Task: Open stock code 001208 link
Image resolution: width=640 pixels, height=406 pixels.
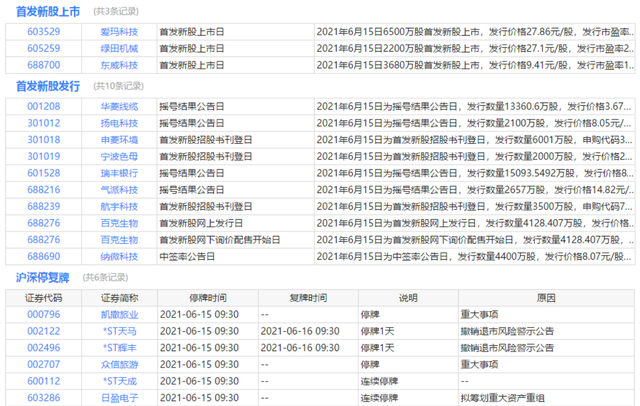Action: pyautogui.click(x=44, y=106)
